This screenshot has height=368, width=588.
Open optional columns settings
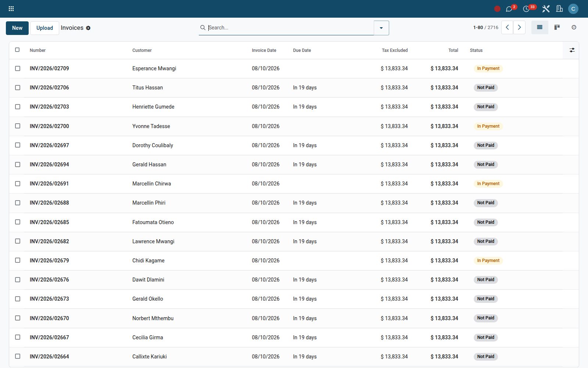[x=572, y=50]
